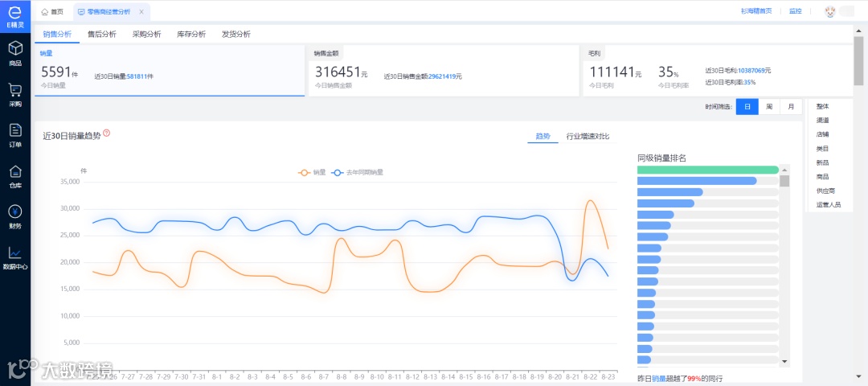Image resolution: width=868 pixels, height=386 pixels.
Task: Select the 月 time filter
Action: (791, 107)
